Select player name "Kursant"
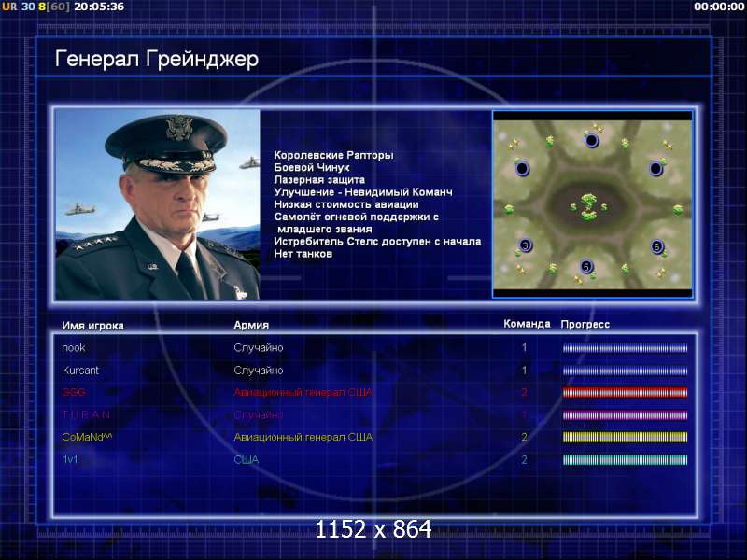747x560 pixels. (80, 370)
